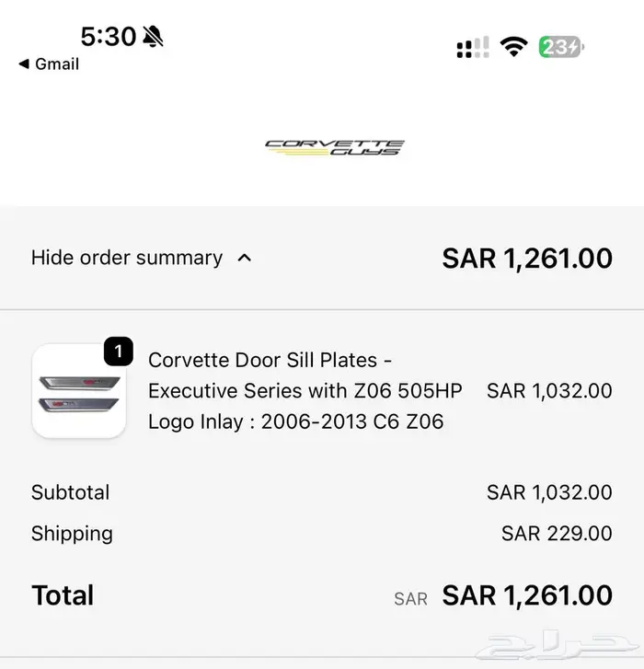The width and height of the screenshot is (644, 669).
Task: Tap the quantity badge on product
Action: pos(119,351)
